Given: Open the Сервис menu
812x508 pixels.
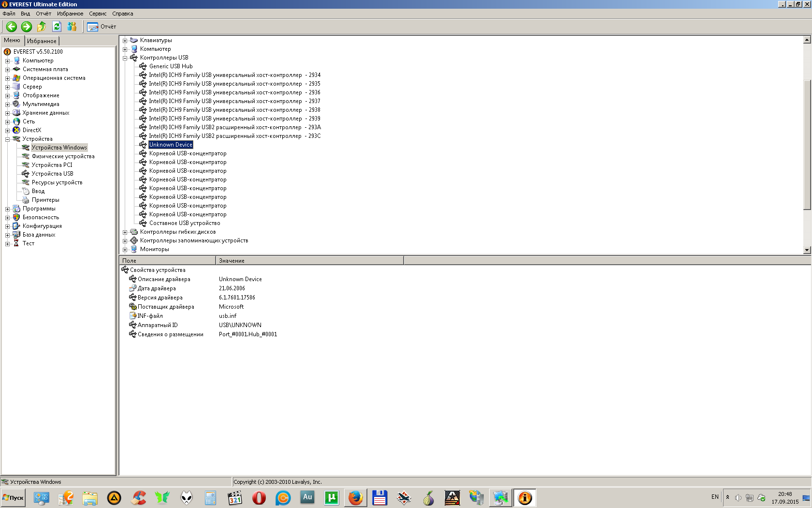Looking at the screenshot, I should [x=98, y=14].
